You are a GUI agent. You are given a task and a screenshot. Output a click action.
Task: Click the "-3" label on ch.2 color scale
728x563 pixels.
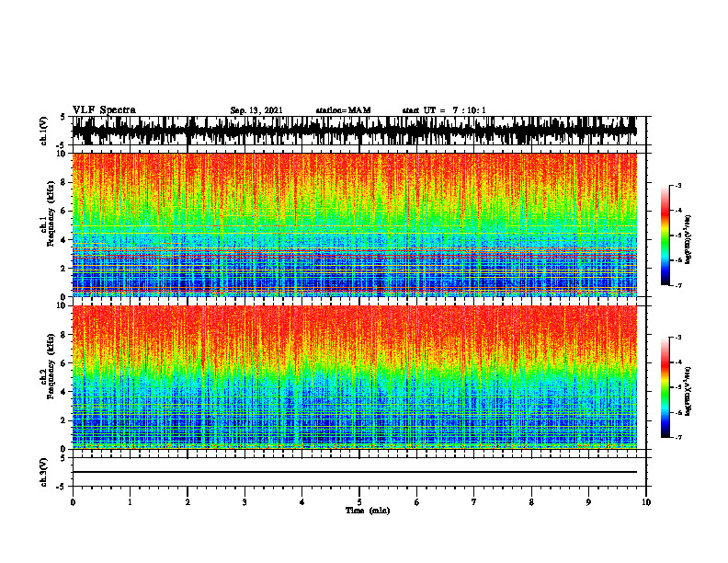pos(677,338)
